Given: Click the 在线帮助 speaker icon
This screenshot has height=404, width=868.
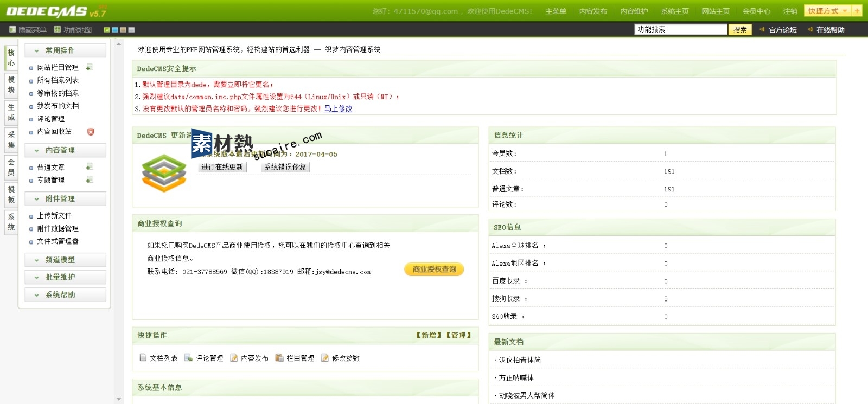Looking at the screenshot, I should [810, 29].
